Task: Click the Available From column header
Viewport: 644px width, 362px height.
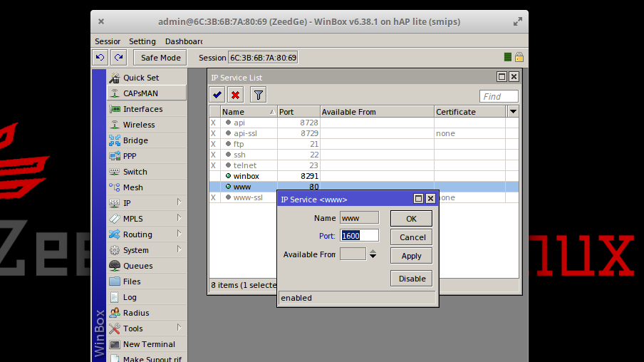Action: pos(377,112)
